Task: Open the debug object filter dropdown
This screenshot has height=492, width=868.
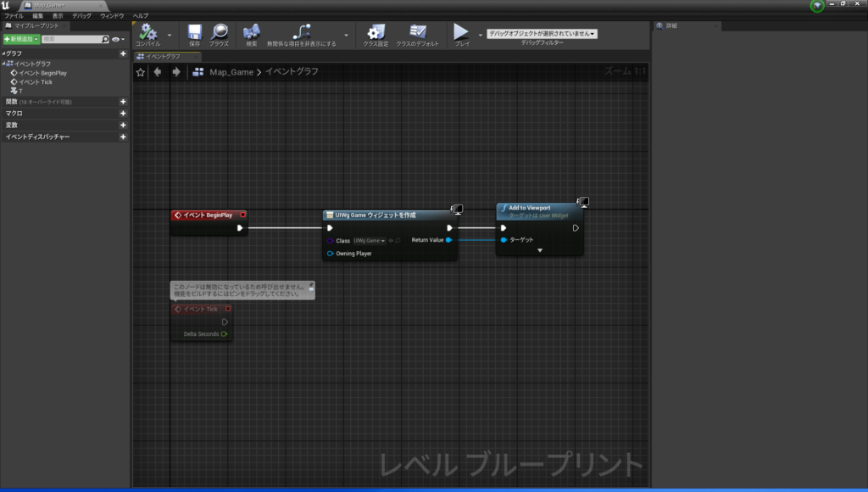Action: coord(542,33)
